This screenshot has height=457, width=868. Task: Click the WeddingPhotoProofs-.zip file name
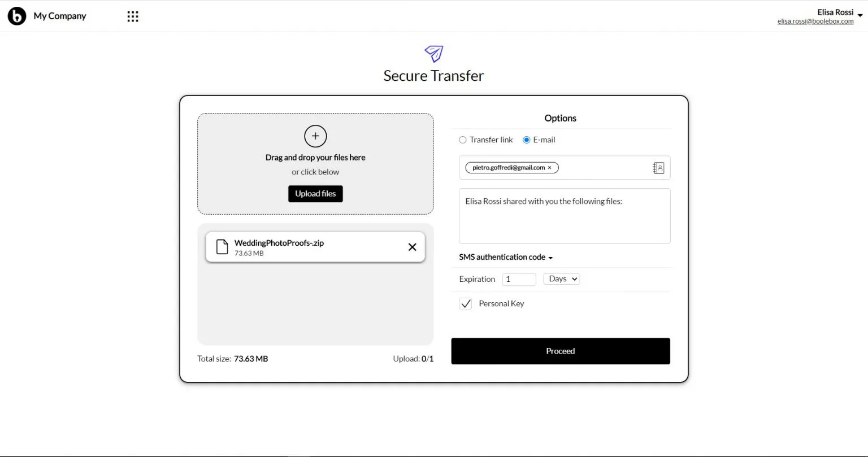coord(279,243)
